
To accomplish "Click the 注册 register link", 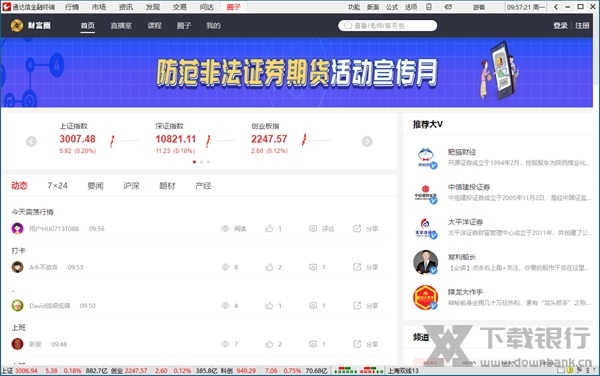I will click(582, 26).
